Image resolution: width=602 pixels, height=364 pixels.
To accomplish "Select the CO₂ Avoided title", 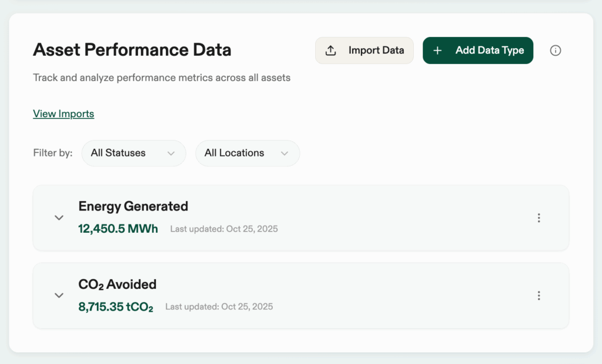I will point(117,285).
